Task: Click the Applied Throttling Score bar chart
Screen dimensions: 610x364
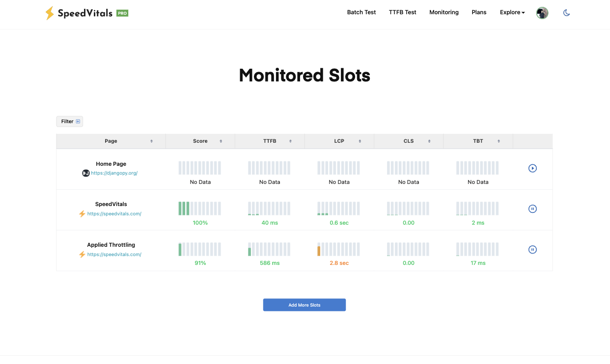Action: 200,249
